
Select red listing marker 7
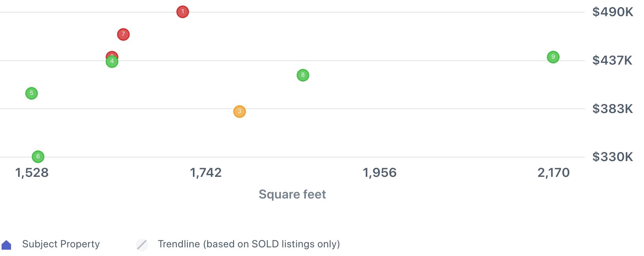coord(123,34)
